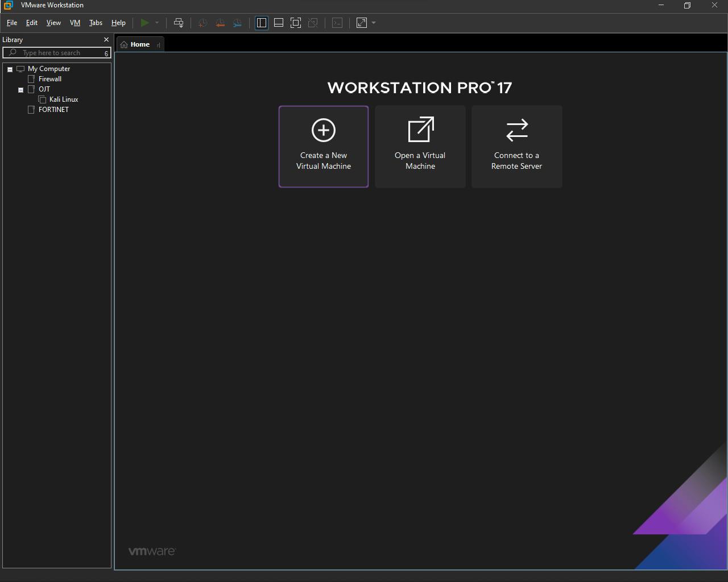Collapse the OJT folder node
728x582 pixels.
click(x=20, y=89)
